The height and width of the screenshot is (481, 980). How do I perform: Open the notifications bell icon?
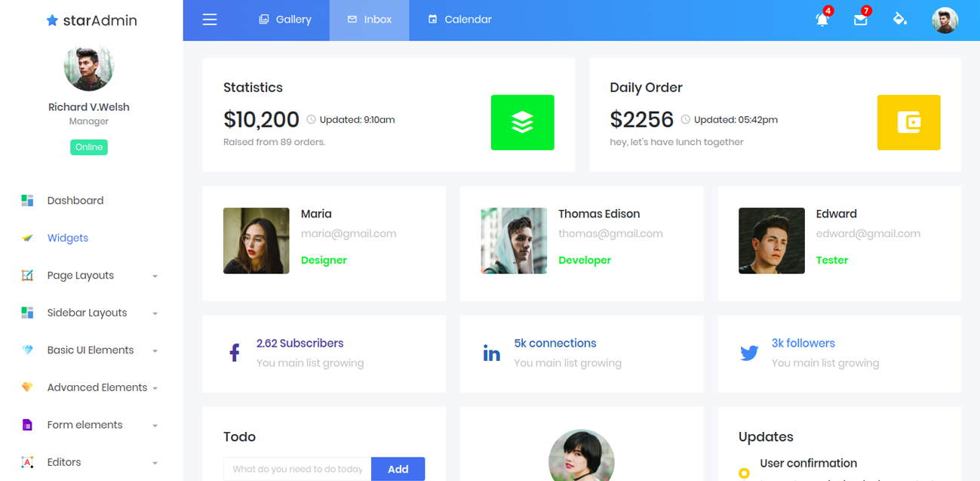(x=822, y=20)
